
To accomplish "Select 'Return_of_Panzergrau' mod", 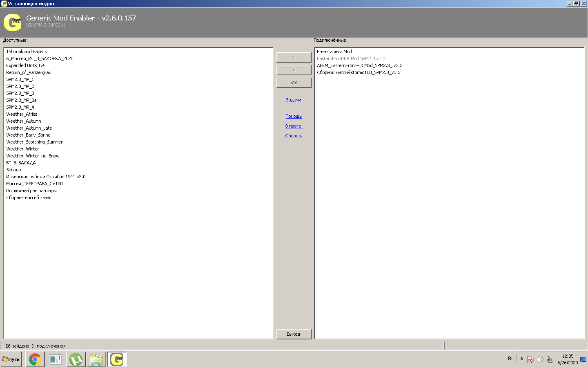I will pyautogui.click(x=29, y=72).
